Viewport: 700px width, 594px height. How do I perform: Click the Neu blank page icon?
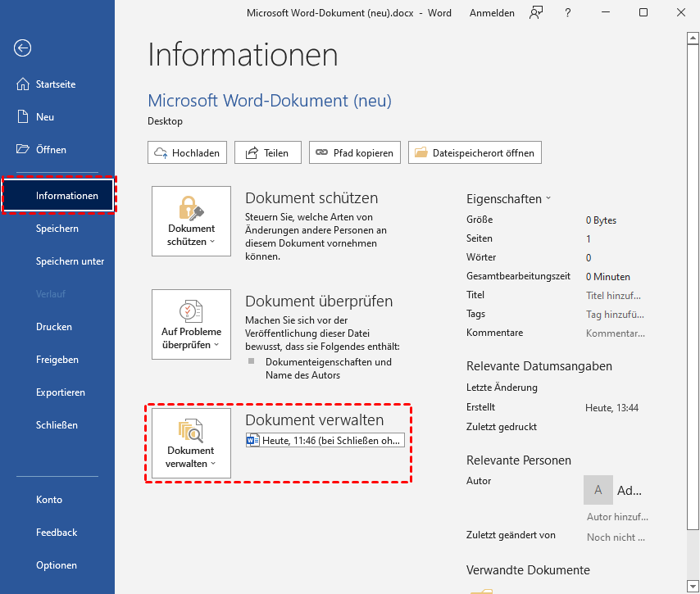[x=22, y=116]
